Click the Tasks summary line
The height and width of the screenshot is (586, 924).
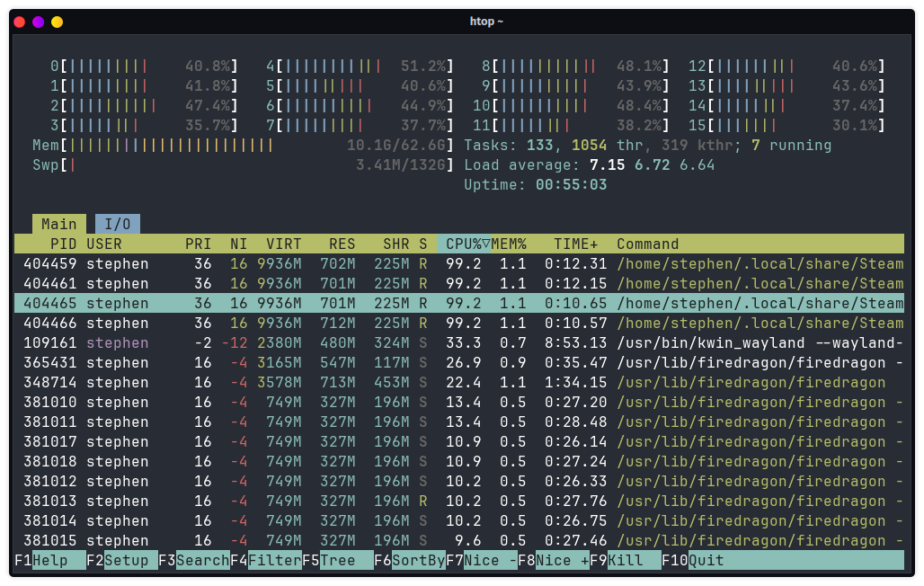[648, 145]
